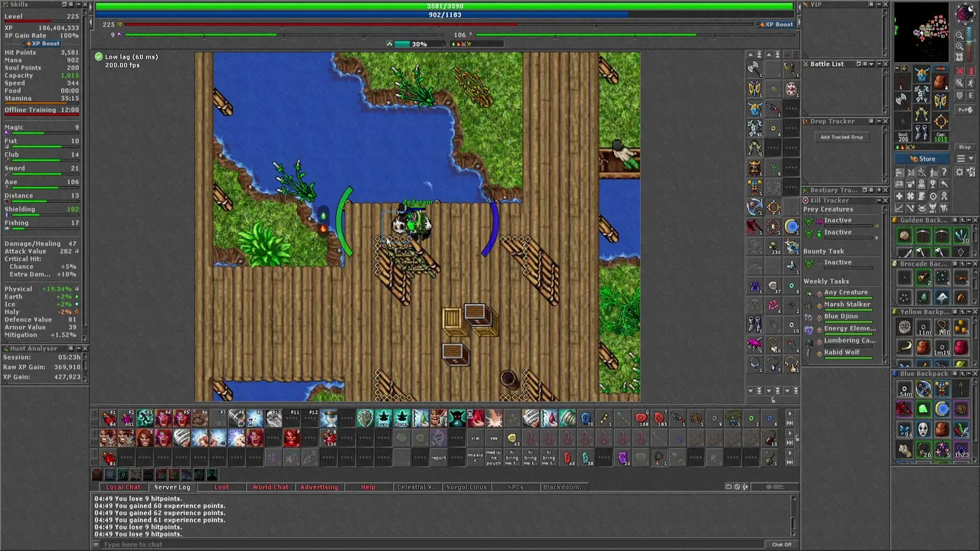Click the helmet equipment slot

(x=922, y=74)
